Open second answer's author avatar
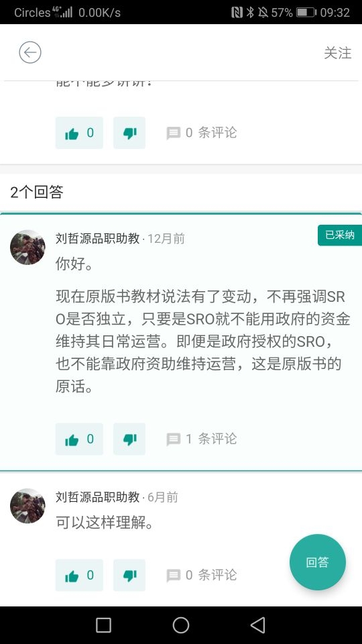Image resolution: width=362 pixels, height=644 pixels. 27,506
